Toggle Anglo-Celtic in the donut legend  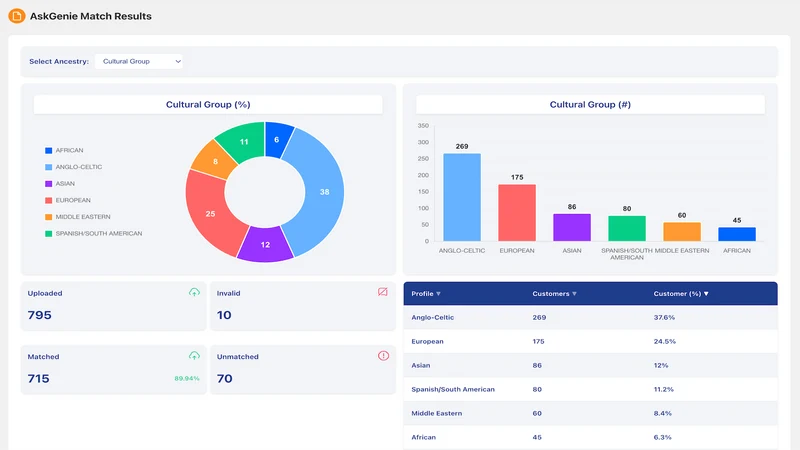tap(73, 167)
